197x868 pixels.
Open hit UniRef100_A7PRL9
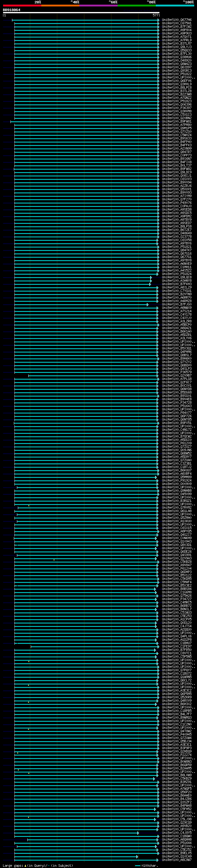(x=177, y=40)
